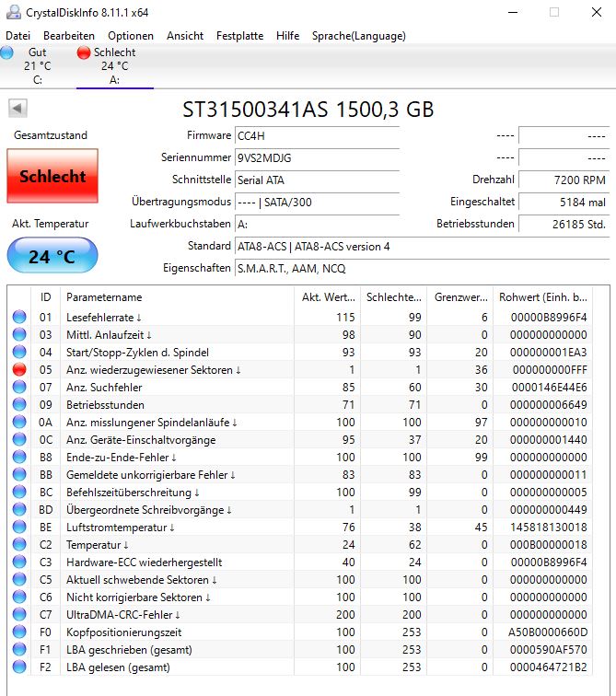Click the Schnittstelle field Serial ATA
This screenshot has width=616, height=696.
click(x=317, y=180)
